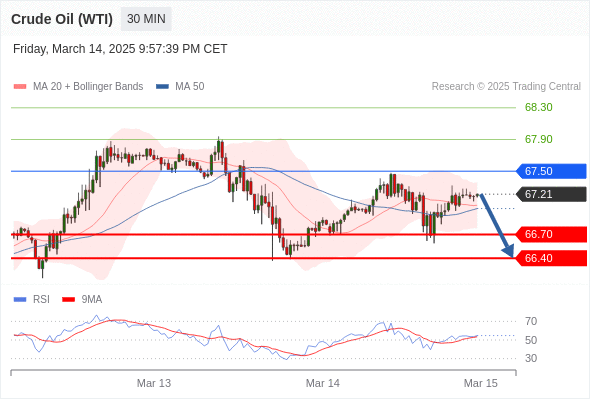Click the 30 MIN timeframe badge
Viewport: 590px width, 400px height.
[x=146, y=19]
